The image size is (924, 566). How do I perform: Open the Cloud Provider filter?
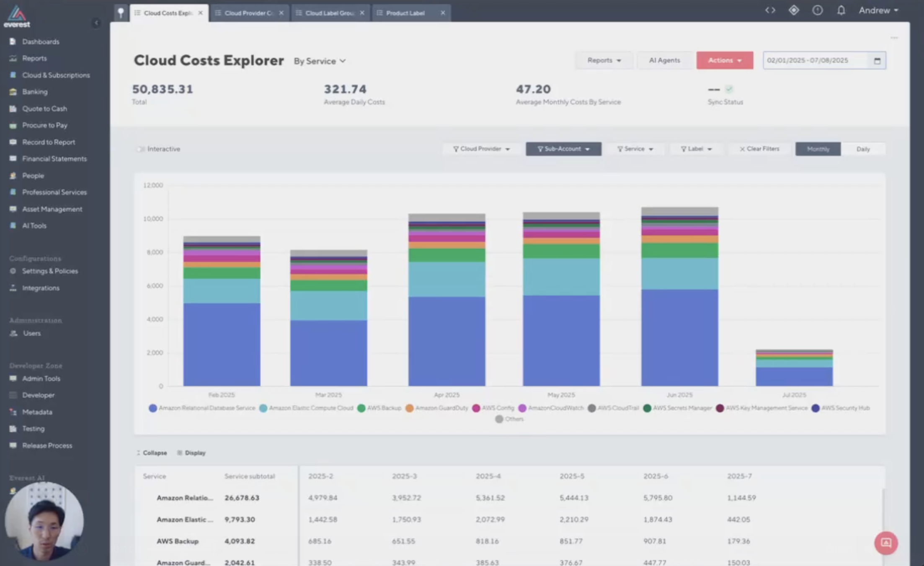(481, 149)
